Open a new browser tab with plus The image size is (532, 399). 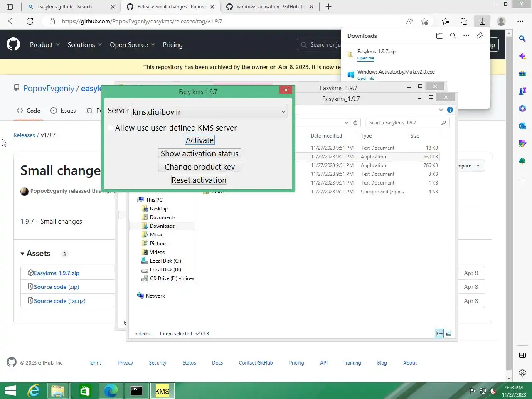[x=328, y=7]
